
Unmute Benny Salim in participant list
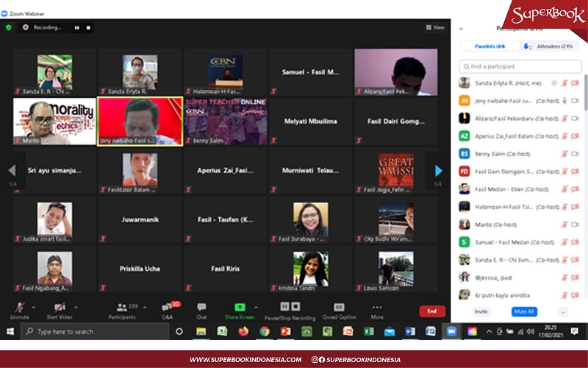tap(564, 154)
